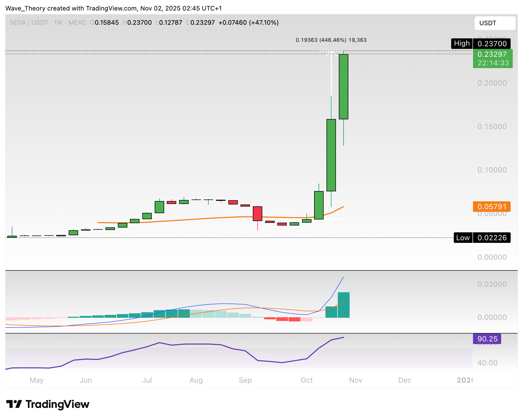Click the TradingView logo icon
This screenshot has width=523, height=420.
pyautogui.click(x=14, y=404)
